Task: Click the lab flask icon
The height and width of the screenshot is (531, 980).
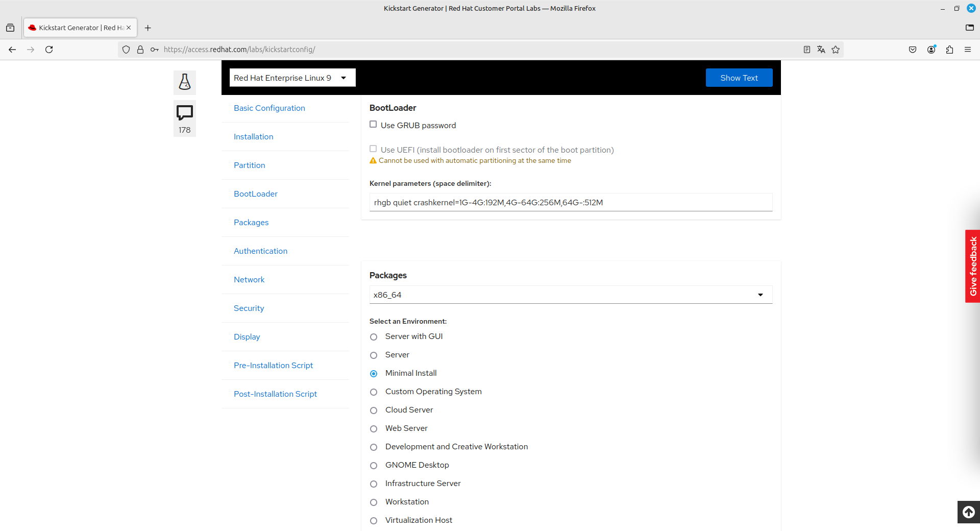Action: (x=185, y=82)
